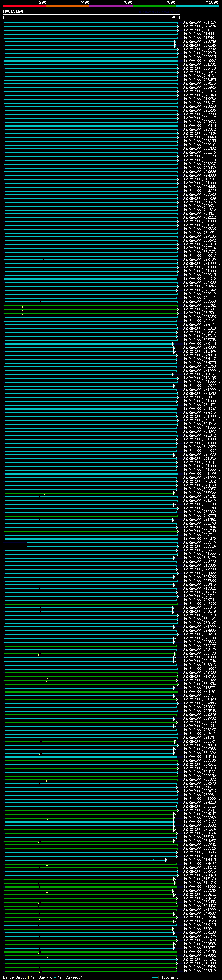Screen dimensions: 222x980
Task: Click label UniRef100_A8M3P7
Action: click(x=199, y=432)
